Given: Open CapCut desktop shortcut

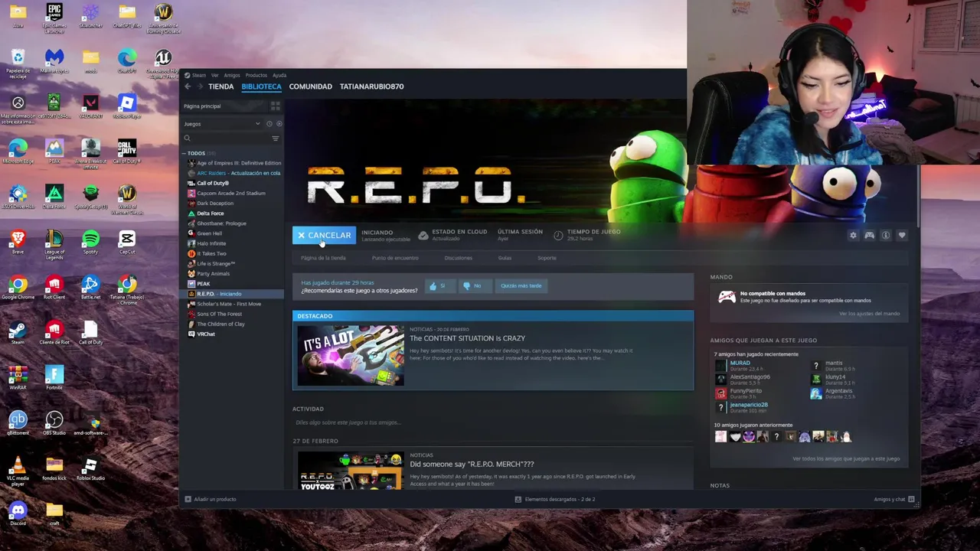Looking at the screenshot, I should (x=127, y=243).
